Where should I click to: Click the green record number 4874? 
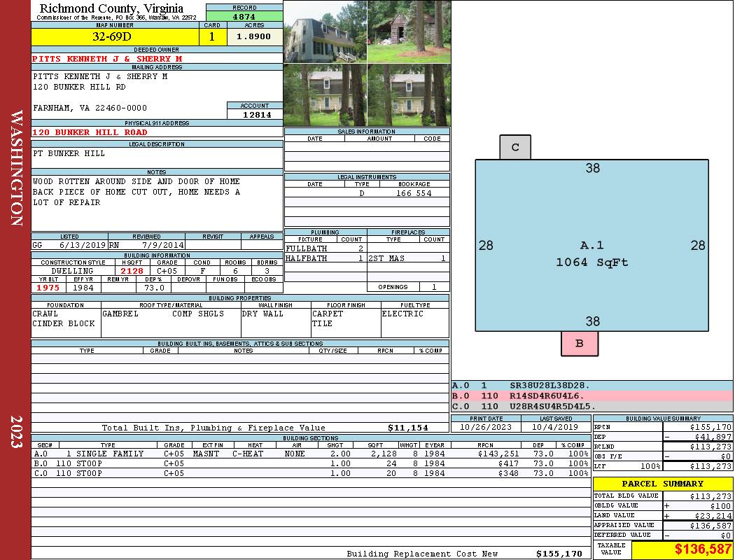244,16
